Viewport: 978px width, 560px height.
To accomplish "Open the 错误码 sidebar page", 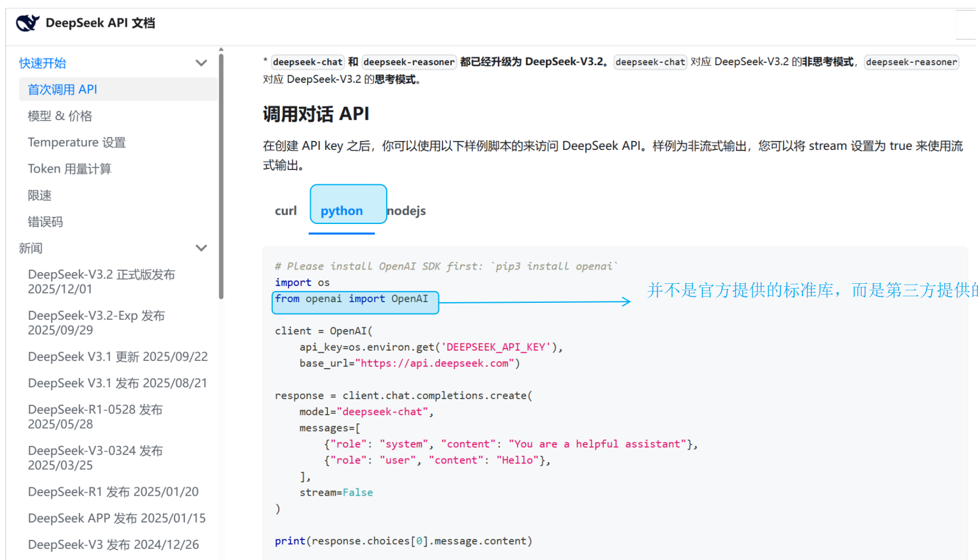I will click(x=45, y=222).
